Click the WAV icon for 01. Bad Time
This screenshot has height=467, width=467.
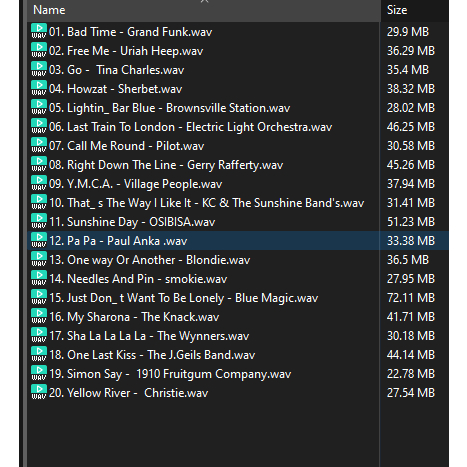pos(39,31)
